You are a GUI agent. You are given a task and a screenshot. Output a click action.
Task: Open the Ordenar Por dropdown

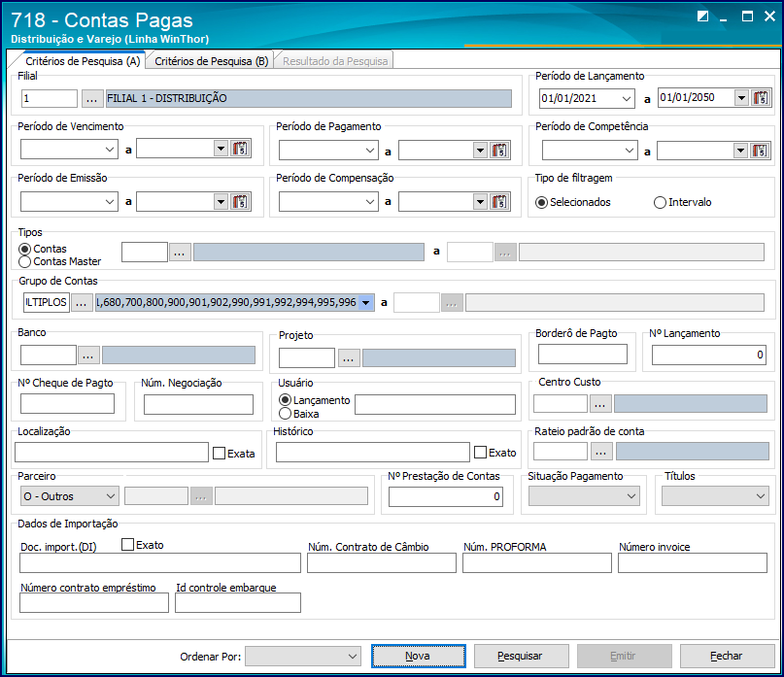(x=303, y=656)
